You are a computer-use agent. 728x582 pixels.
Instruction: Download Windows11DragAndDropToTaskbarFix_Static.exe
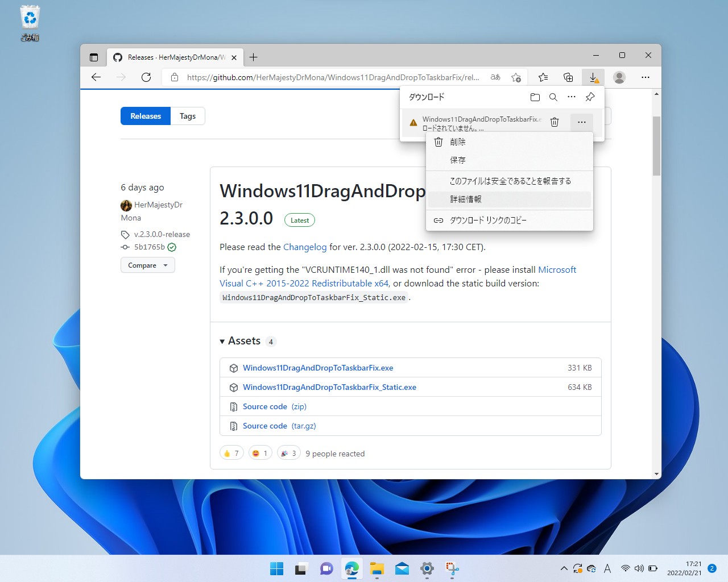pos(329,387)
